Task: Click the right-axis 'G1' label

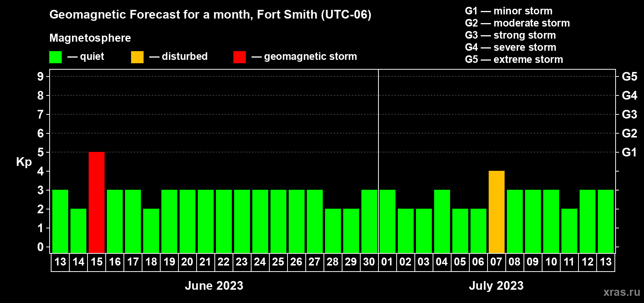Action: 630,152
